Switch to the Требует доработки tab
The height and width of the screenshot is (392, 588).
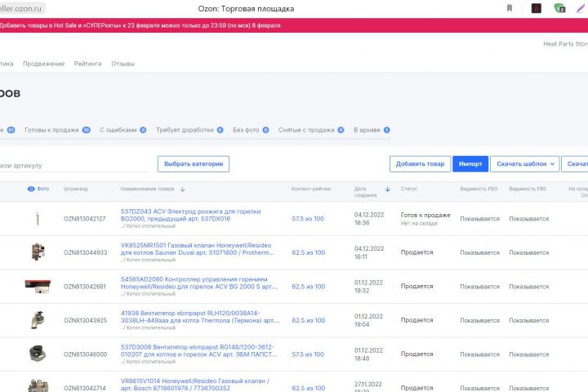189,130
